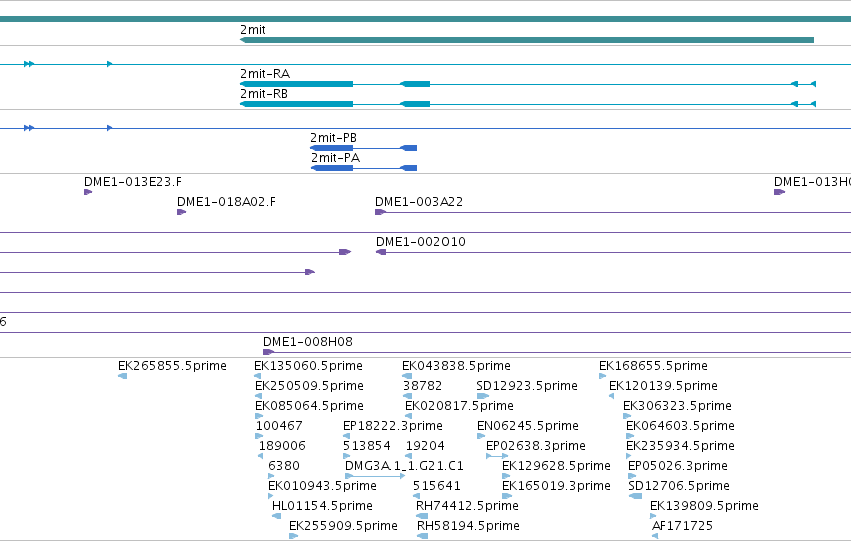Viewport: 851px width, 541px height.
Task: Select EST EK250509.5prime
Action: (309, 386)
